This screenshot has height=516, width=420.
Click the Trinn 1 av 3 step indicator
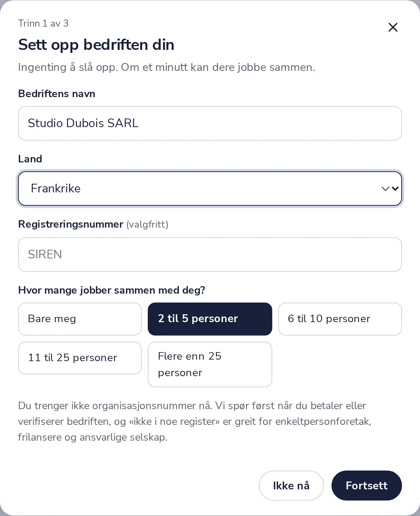click(43, 23)
